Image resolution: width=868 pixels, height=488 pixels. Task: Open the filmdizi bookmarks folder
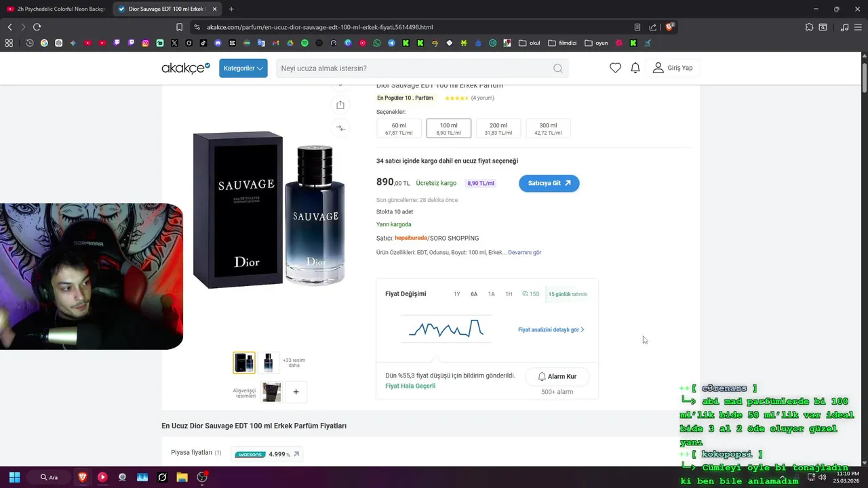[562, 43]
